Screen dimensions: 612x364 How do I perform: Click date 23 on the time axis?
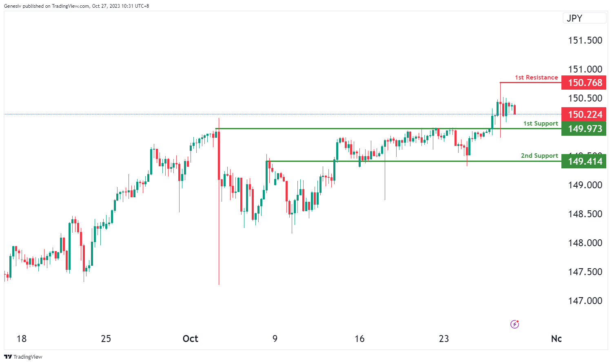[444, 339]
